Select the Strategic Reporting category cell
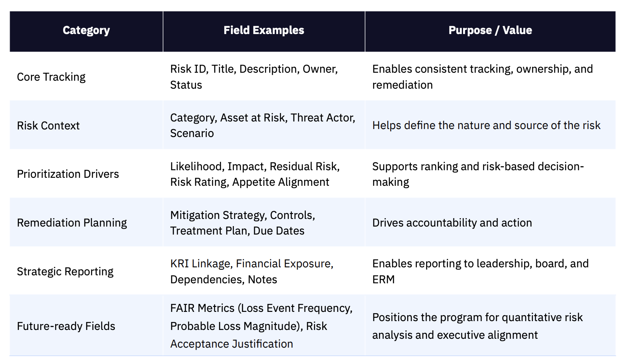The image size is (625, 364). pos(65,272)
